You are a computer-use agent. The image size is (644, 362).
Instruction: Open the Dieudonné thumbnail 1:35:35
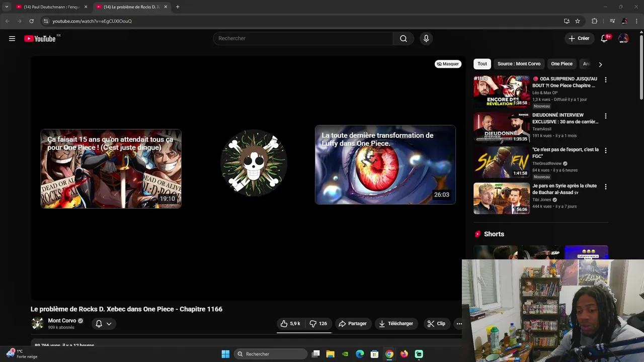(502, 128)
